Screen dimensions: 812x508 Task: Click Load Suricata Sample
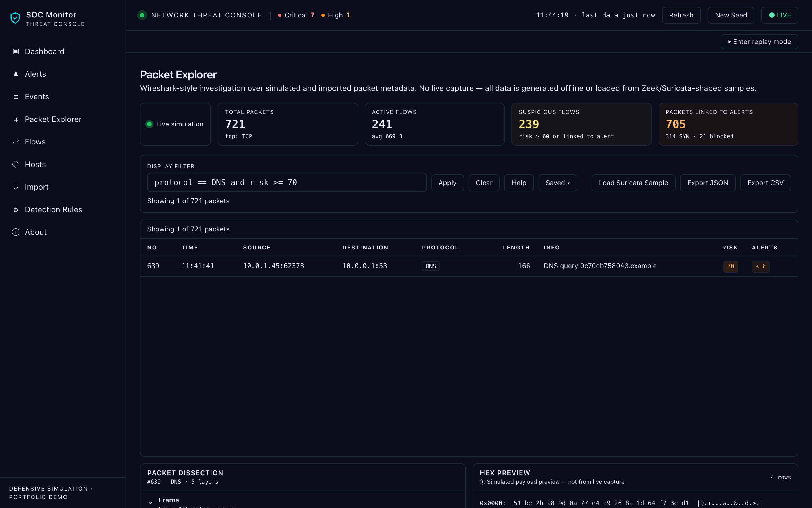633,183
